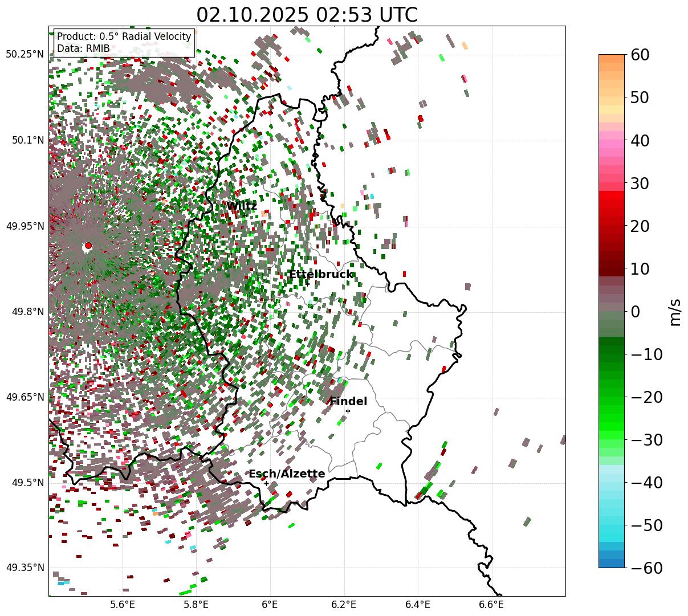The height and width of the screenshot is (616, 688).
Task: Click the 6.6°E longitude label
Action: (491, 605)
